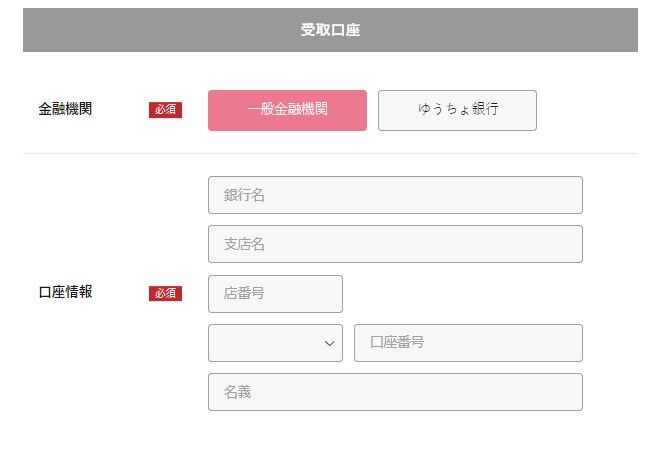The height and width of the screenshot is (454, 667).
Task: Click the 受取口座 header title
Action: [330, 30]
